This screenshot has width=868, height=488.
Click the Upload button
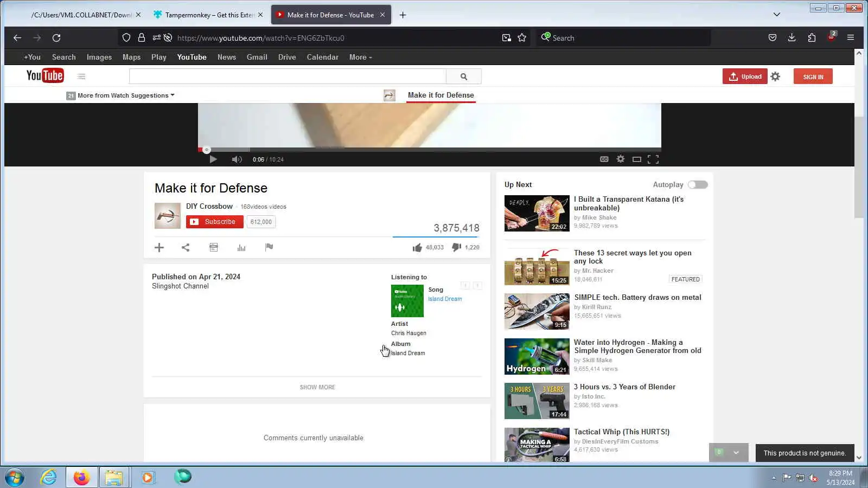(x=745, y=76)
